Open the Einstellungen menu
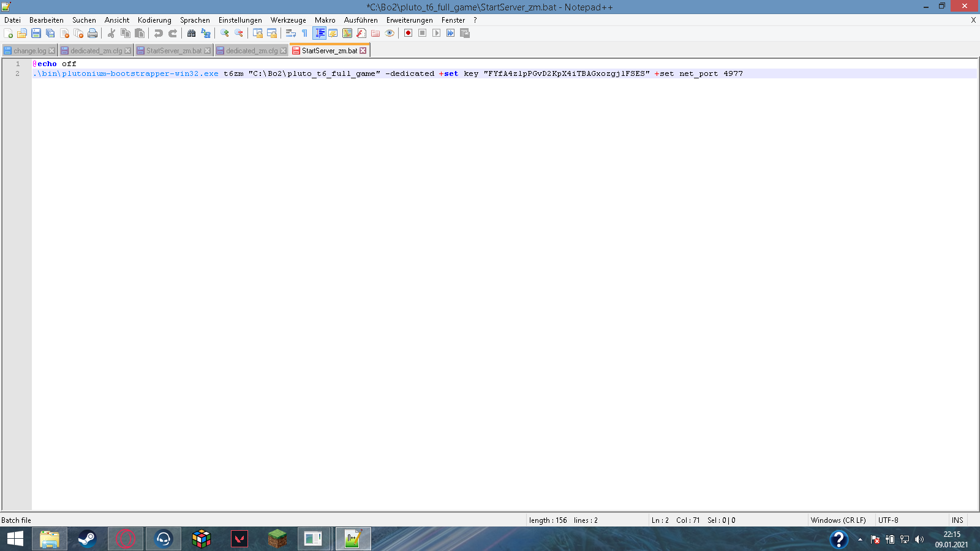Viewport: 980px width, 551px height. 240,20
